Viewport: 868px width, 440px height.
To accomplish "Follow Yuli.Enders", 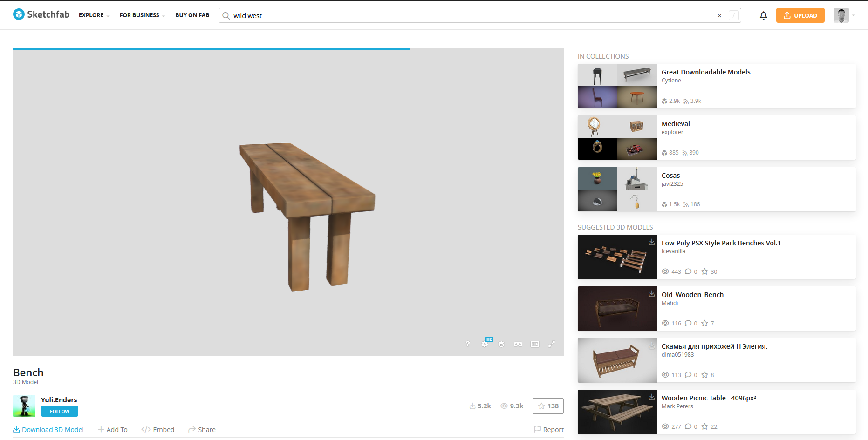I will [60, 411].
